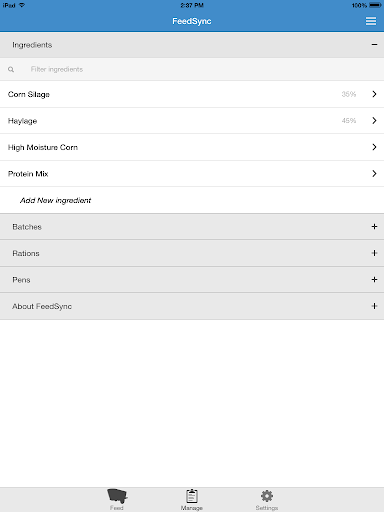Click Add New ingredient link
The width and height of the screenshot is (384, 512).
[x=55, y=200]
